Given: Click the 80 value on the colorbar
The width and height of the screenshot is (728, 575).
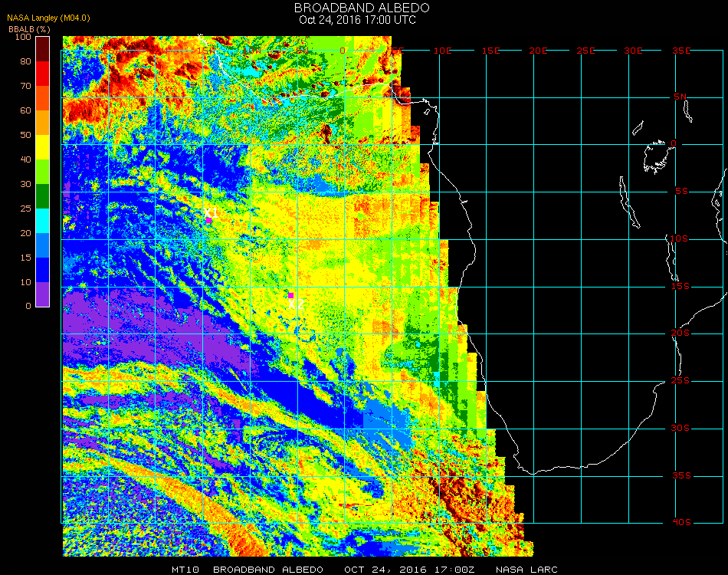Looking at the screenshot, I should pyautogui.click(x=25, y=61).
